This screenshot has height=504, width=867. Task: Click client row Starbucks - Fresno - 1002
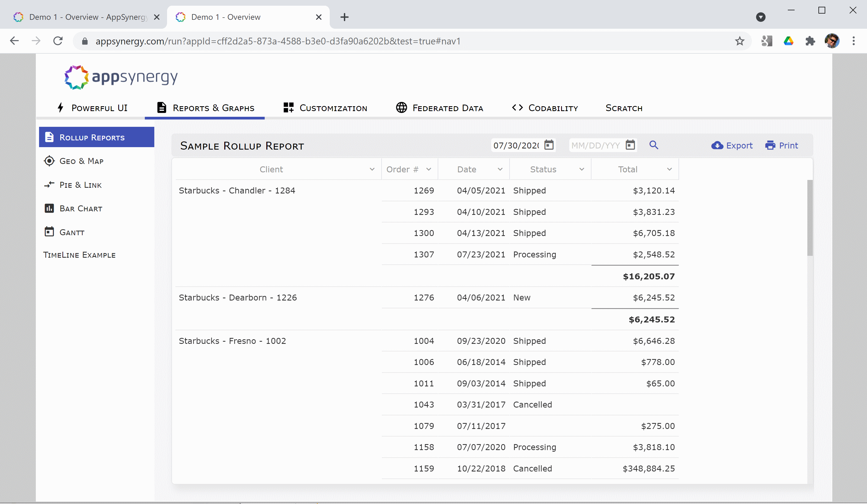[x=232, y=341]
